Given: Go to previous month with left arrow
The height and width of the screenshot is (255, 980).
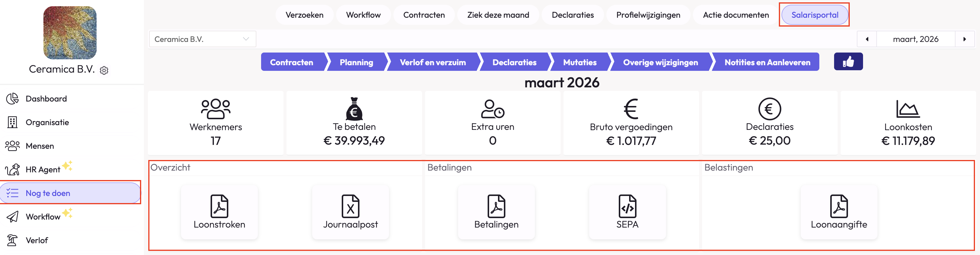Looking at the screenshot, I should pyautogui.click(x=867, y=39).
